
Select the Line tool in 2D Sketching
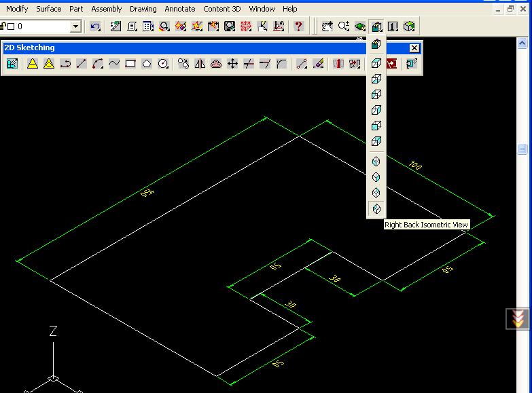pos(82,64)
